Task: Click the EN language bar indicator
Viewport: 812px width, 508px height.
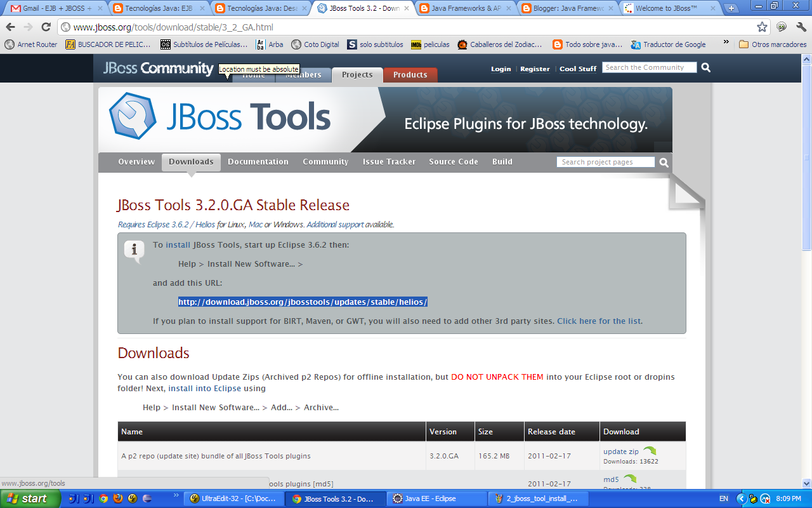Action: (724, 499)
